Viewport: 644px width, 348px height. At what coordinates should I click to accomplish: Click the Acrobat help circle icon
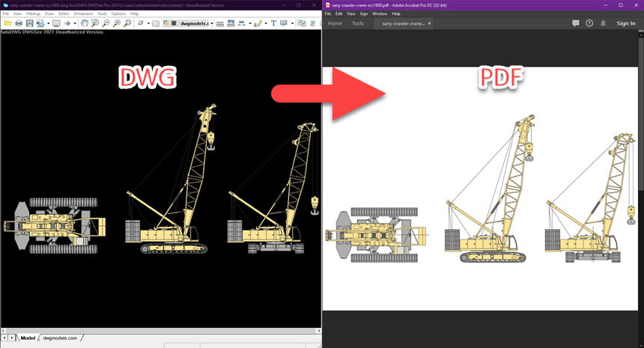click(x=589, y=23)
